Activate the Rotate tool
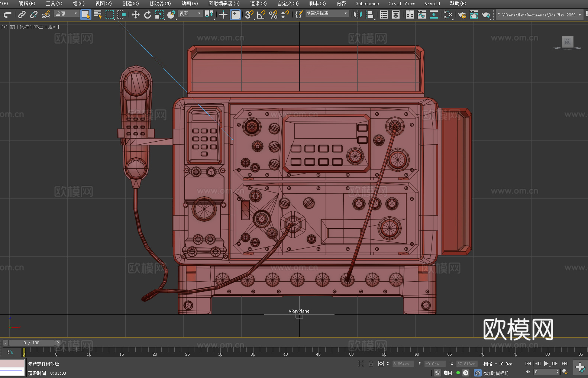 [148, 14]
